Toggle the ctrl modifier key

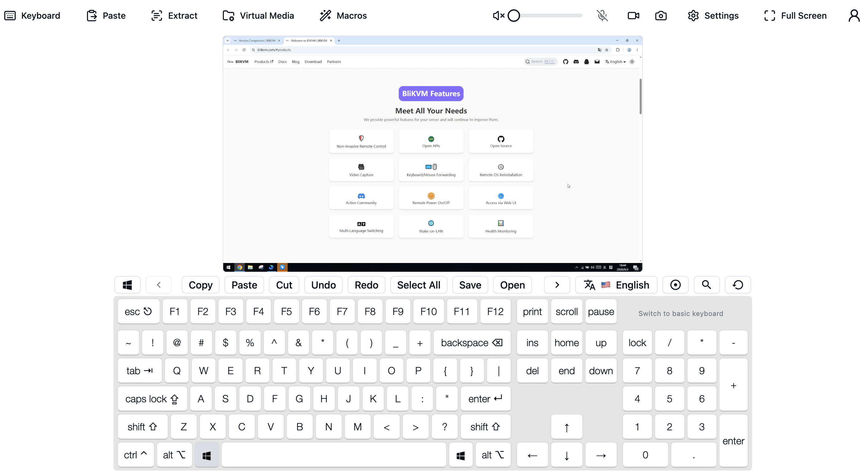(136, 455)
